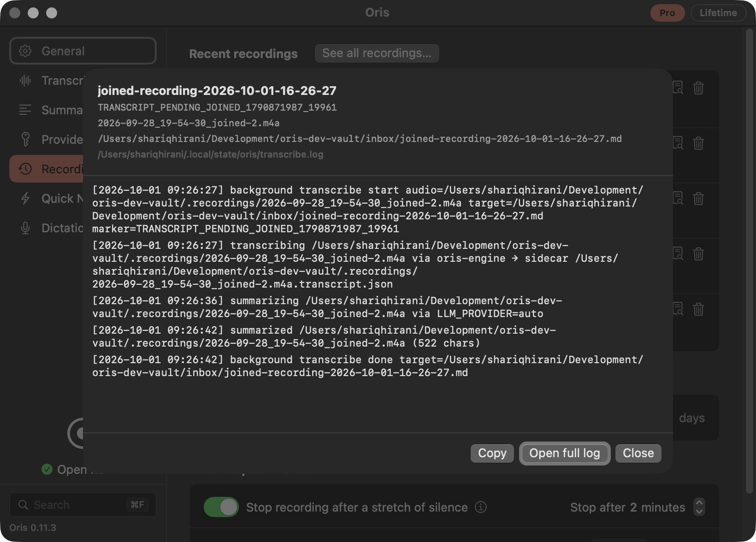This screenshot has width=756, height=542.
Task: View log icon of the topmost recording row
Action: coord(678,88)
